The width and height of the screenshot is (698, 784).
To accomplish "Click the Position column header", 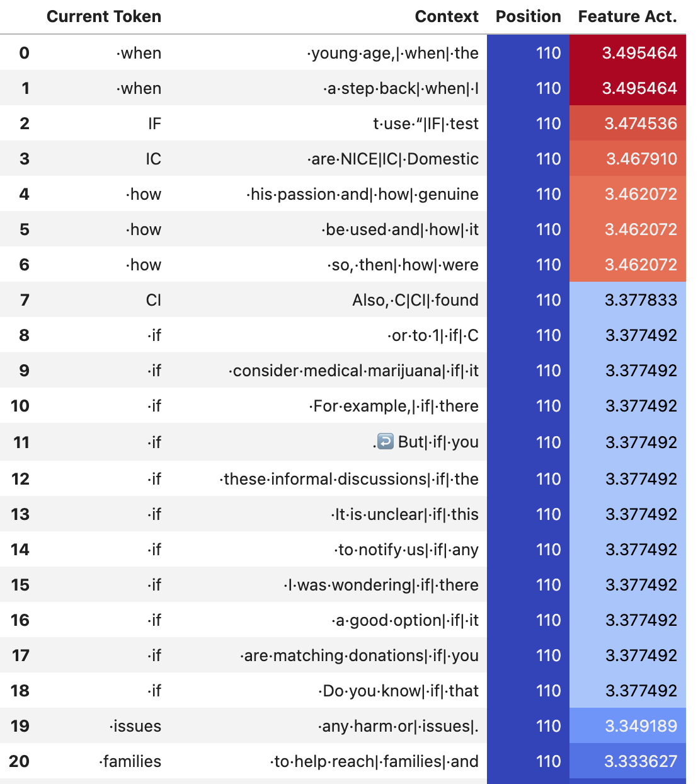I will click(x=528, y=16).
